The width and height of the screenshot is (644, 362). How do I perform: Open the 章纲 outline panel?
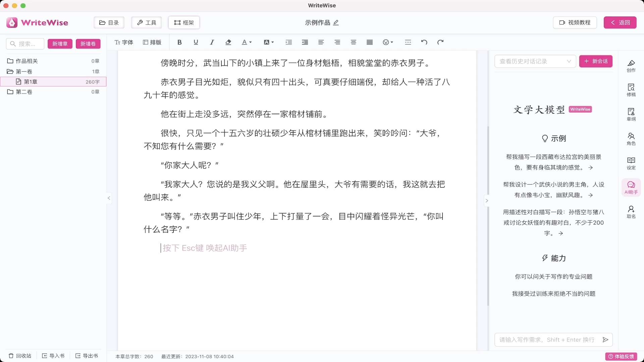[631, 114]
